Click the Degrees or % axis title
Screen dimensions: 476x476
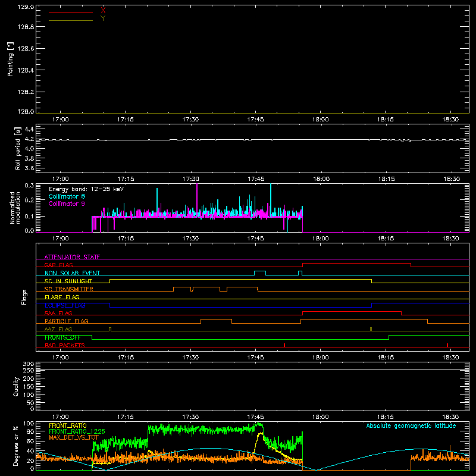coord(16,446)
